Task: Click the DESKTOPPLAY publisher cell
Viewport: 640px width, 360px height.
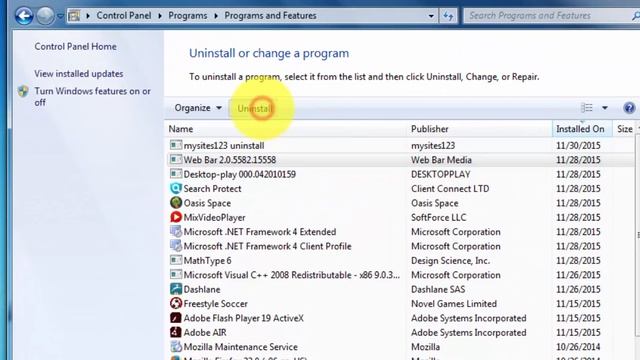Action: (x=440, y=174)
